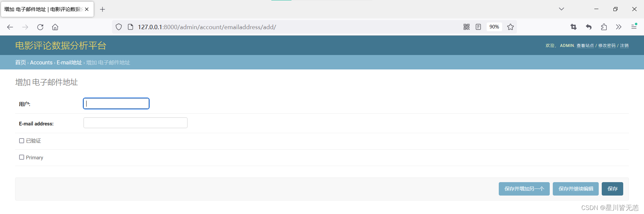Image resolution: width=644 pixels, height=214 pixels.
Task: Check the Primary checkbox
Action: [x=22, y=157]
